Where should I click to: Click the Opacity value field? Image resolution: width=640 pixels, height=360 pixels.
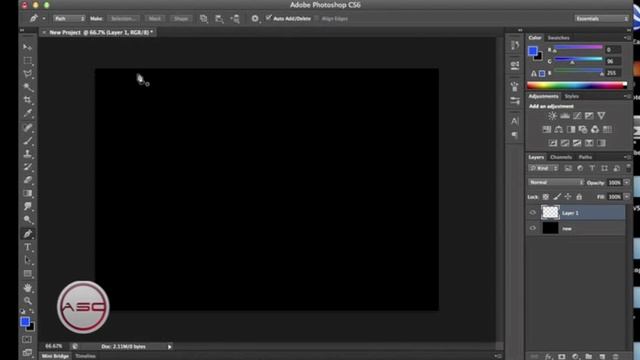click(x=614, y=182)
